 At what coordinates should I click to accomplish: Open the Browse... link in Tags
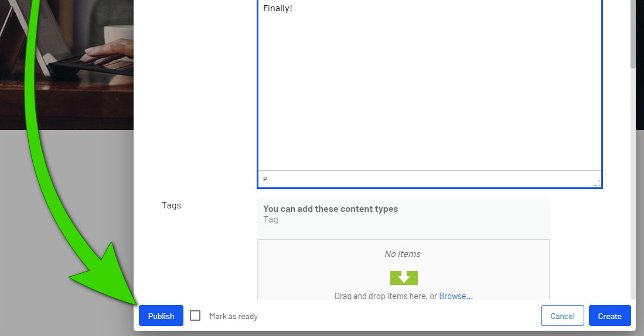pos(456,296)
